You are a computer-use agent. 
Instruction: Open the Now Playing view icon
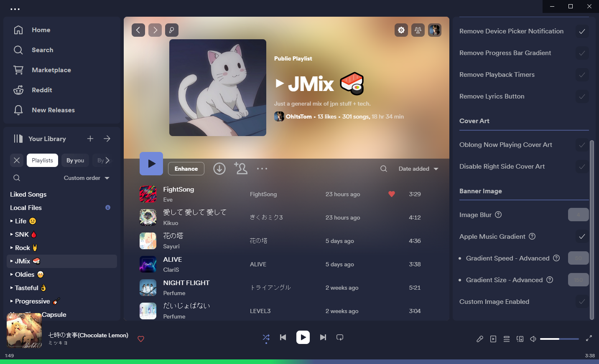coord(493,339)
